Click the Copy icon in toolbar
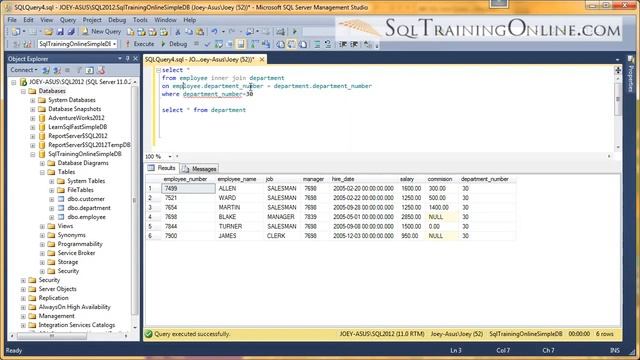The height and width of the screenshot is (360, 640). tap(189, 31)
